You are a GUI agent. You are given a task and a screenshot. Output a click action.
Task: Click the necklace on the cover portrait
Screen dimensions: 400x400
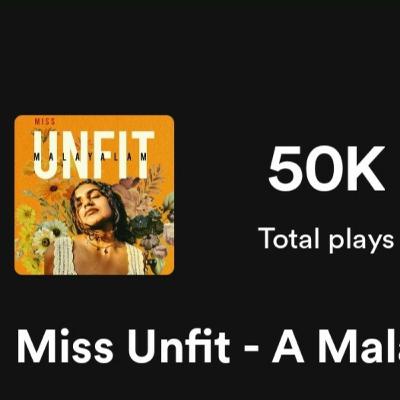100,245
